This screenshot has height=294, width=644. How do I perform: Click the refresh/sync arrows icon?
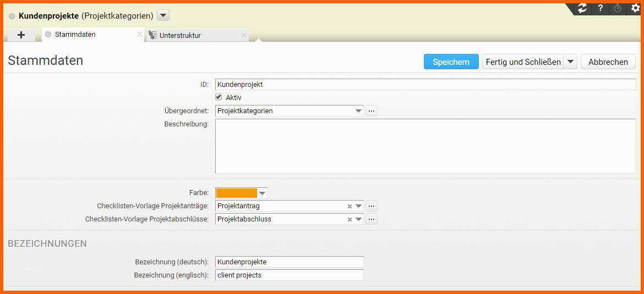pyautogui.click(x=582, y=8)
